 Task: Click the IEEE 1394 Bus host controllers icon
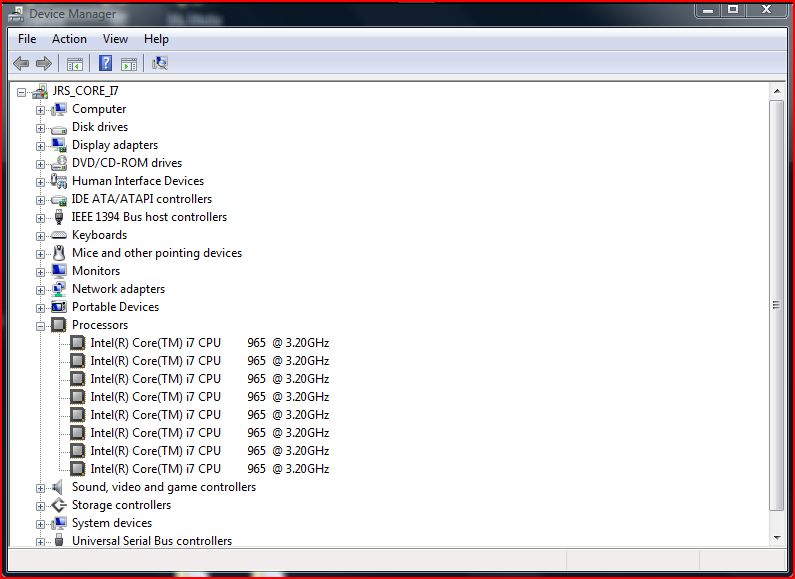[59, 217]
